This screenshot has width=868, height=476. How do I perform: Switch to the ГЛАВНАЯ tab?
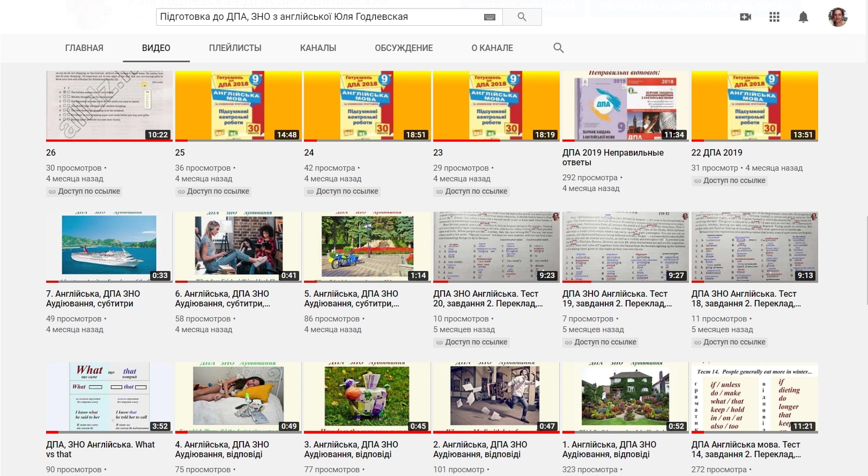(84, 48)
